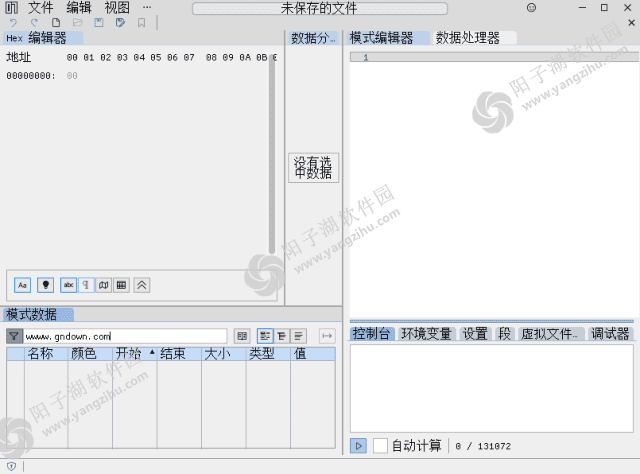The image size is (640, 474).
Task: Sort by the 颜色 column header
Action: (90, 354)
